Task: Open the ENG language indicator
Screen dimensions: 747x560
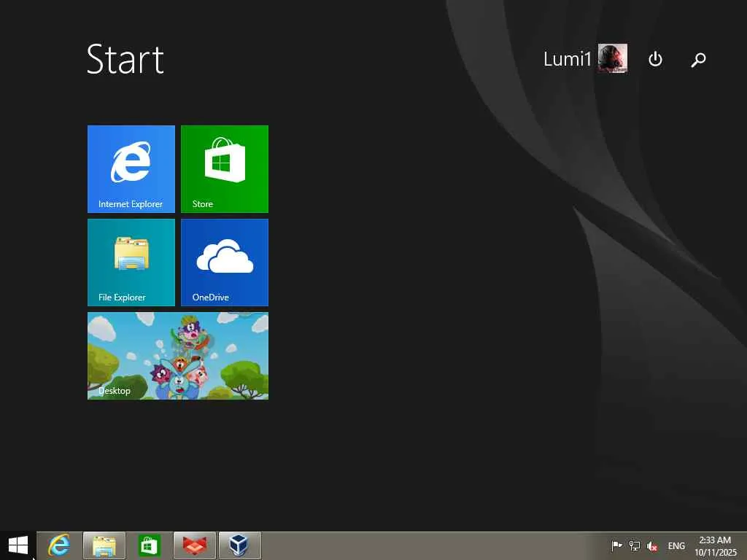Action: pyautogui.click(x=676, y=545)
